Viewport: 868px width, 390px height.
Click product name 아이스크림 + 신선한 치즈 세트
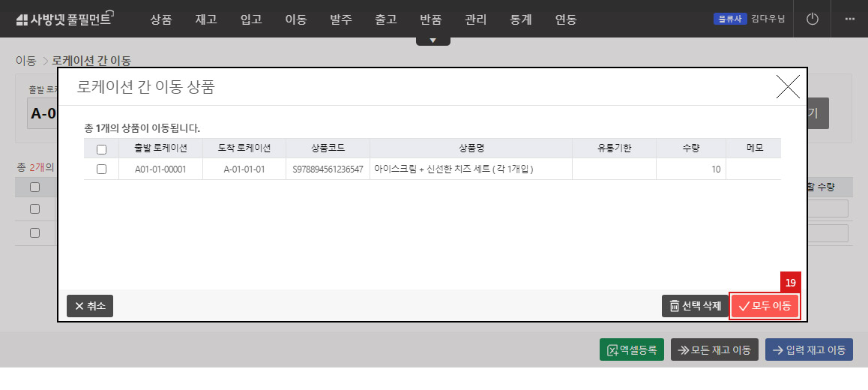[453, 169]
